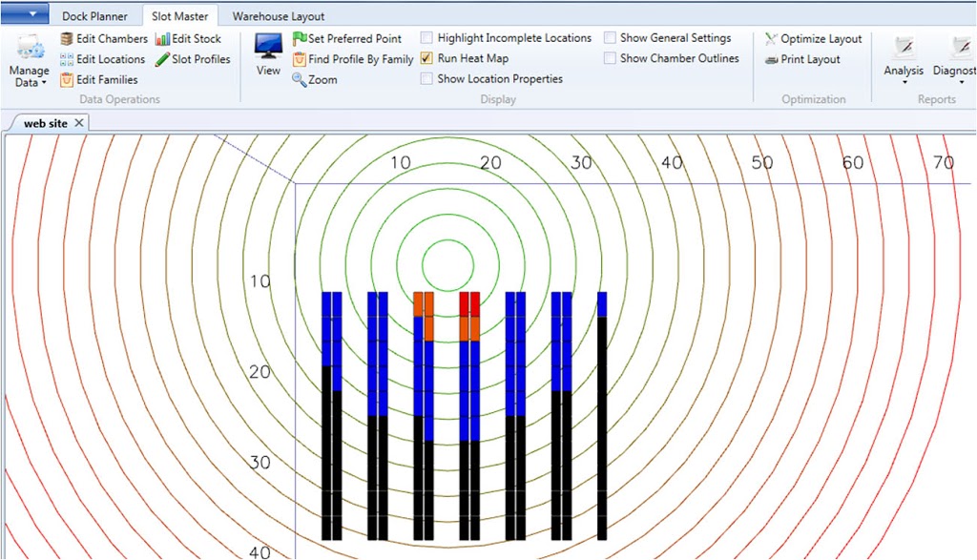Set Preferred Point flag tool
The image size is (977, 560).
pos(300,39)
